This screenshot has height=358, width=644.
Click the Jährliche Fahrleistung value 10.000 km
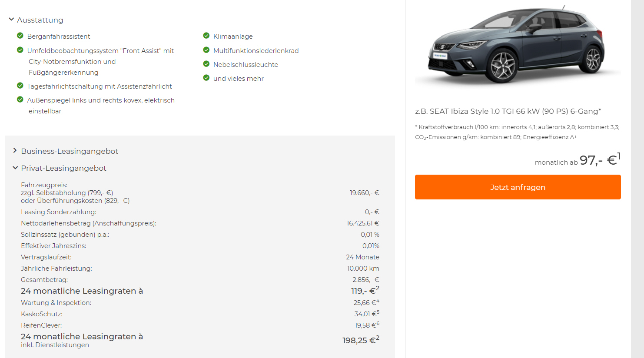tap(363, 268)
